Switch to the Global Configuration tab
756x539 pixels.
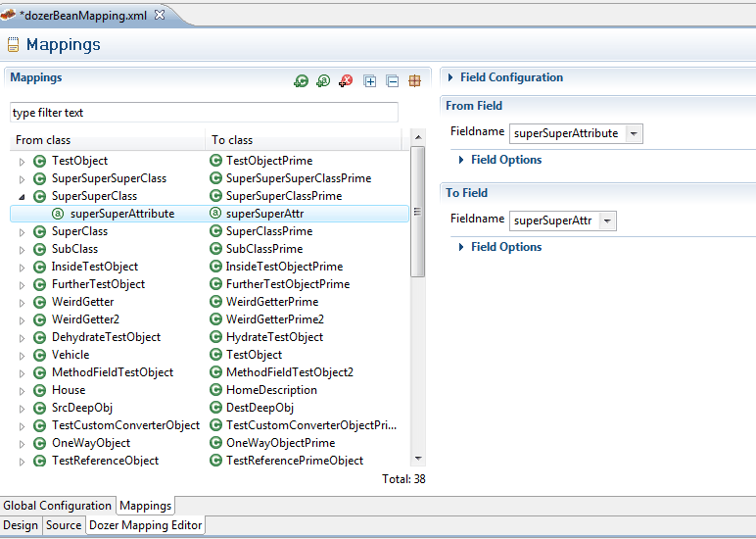[58, 506]
